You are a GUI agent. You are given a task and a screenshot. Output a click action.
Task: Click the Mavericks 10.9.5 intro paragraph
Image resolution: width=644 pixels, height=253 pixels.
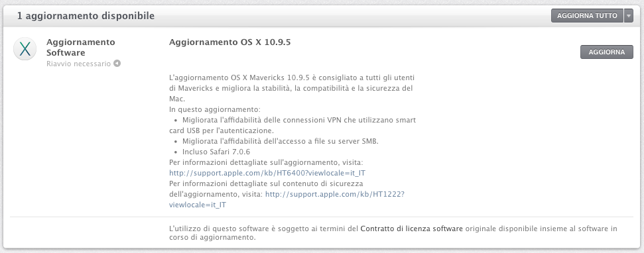coord(292,88)
